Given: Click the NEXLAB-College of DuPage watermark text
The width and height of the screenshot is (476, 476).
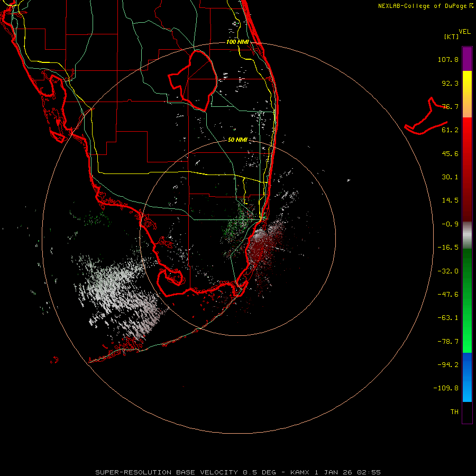Looking at the screenshot, I should pyautogui.click(x=425, y=6).
